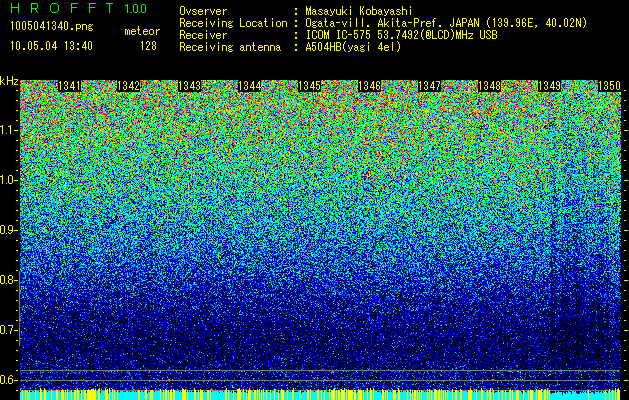Click the 0.8 frequency axis label
Viewport: 629px width, 400px height.
[x=8, y=280]
